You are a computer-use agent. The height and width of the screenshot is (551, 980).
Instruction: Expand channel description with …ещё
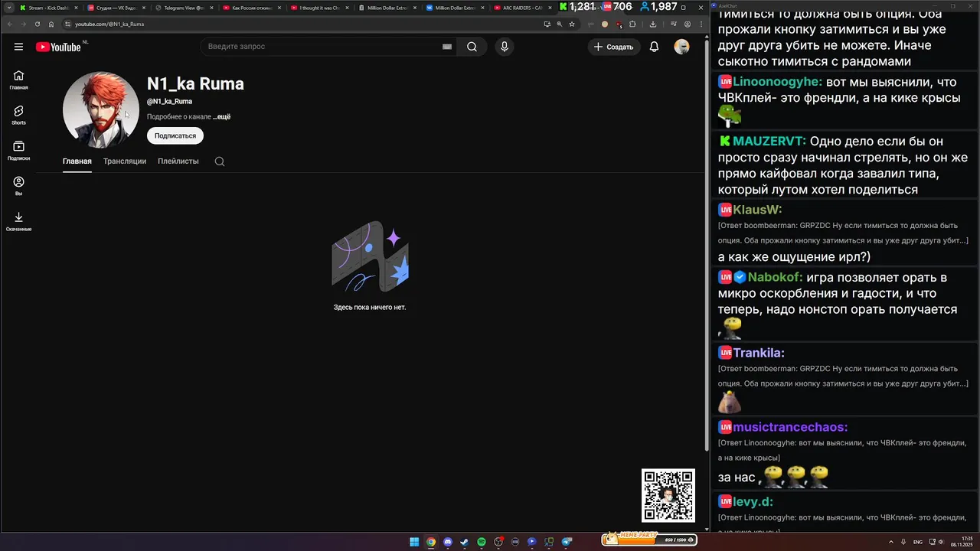coord(221,117)
